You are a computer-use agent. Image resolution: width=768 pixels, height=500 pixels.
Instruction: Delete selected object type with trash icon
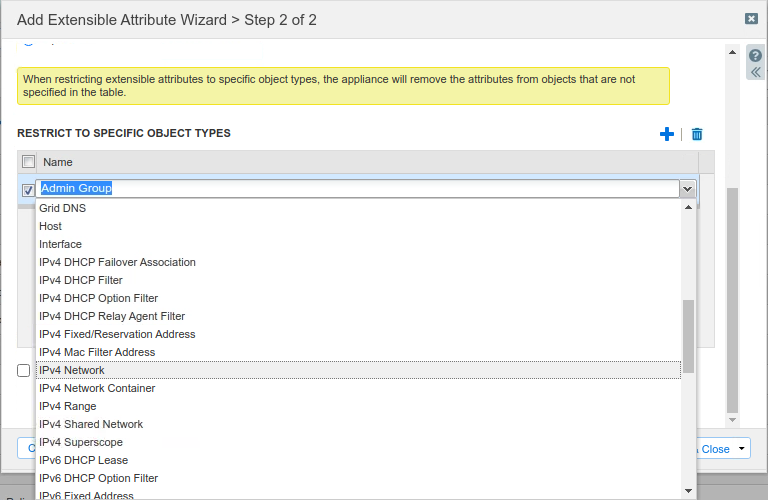(x=697, y=134)
